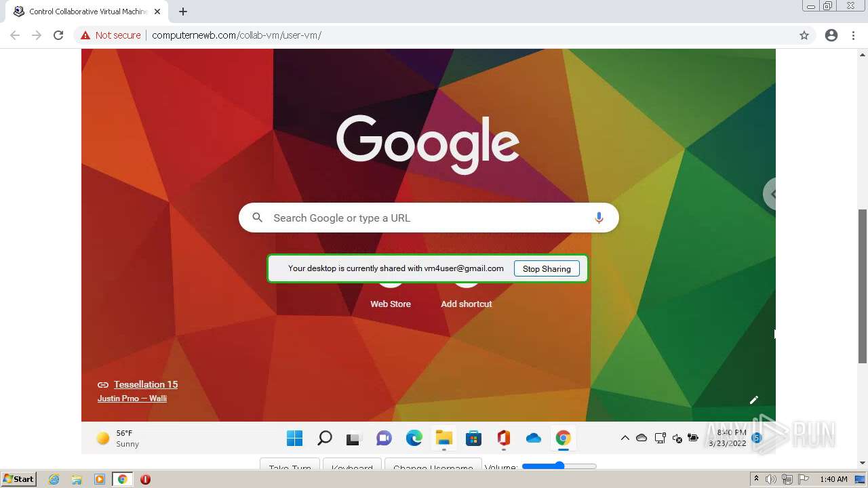The width and height of the screenshot is (868, 488).
Task: Launch Internet Explorer from host taskbar
Action: (54, 479)
